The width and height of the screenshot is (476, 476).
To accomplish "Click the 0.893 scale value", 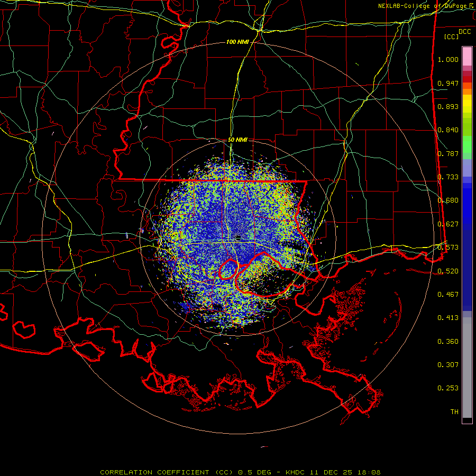I will tap(448, 106).
